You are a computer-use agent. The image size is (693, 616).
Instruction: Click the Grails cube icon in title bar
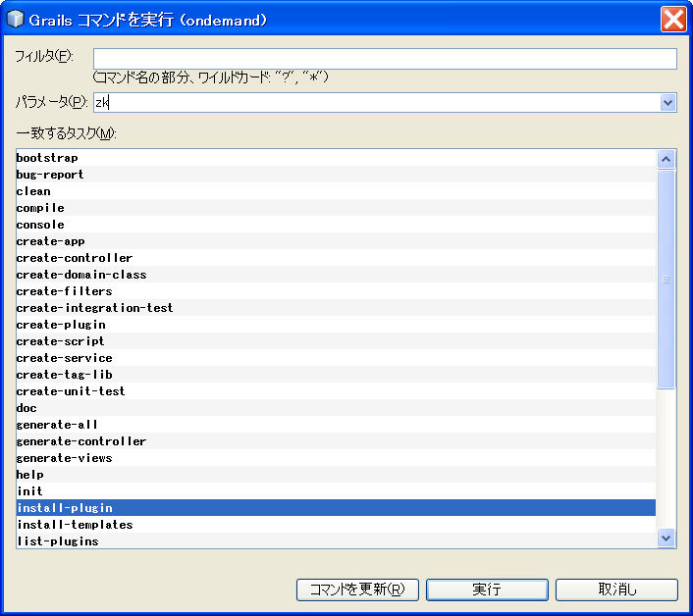tap(15, 20)
